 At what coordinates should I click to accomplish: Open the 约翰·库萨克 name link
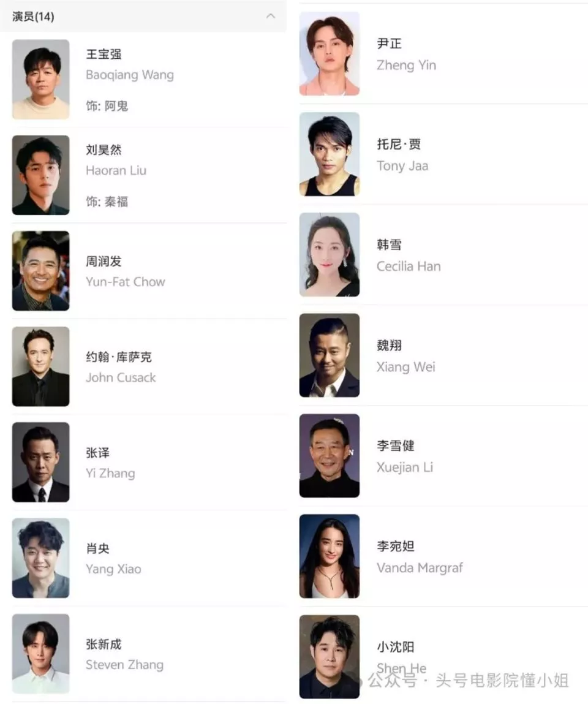click(119, 357)
